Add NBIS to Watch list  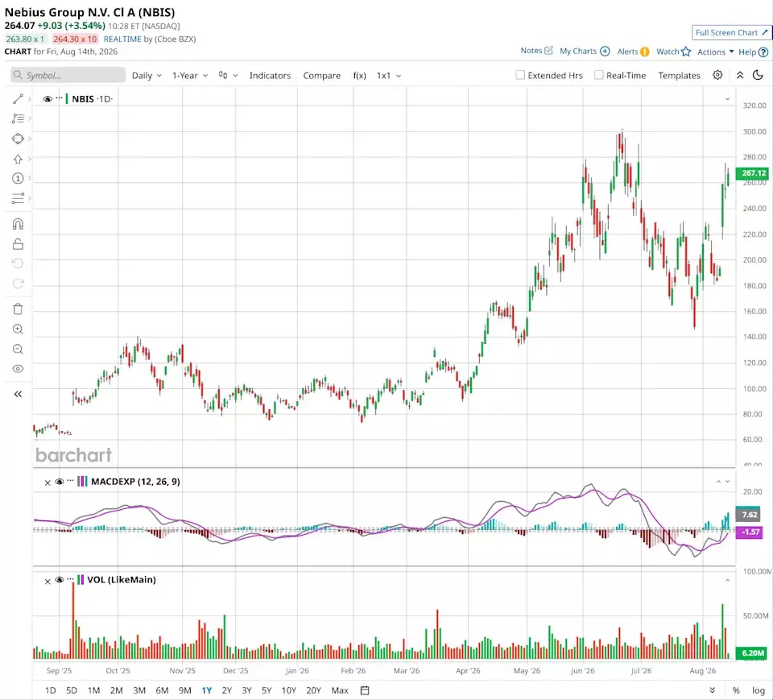pyautogui.click(x=673, y=52)
